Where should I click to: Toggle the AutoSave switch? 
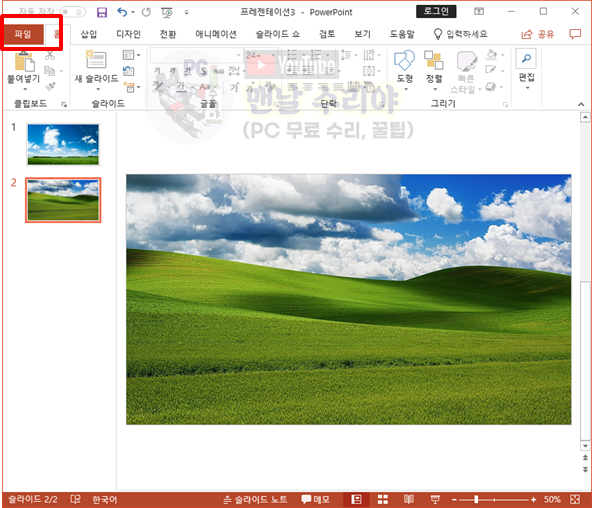pos(72,12)
